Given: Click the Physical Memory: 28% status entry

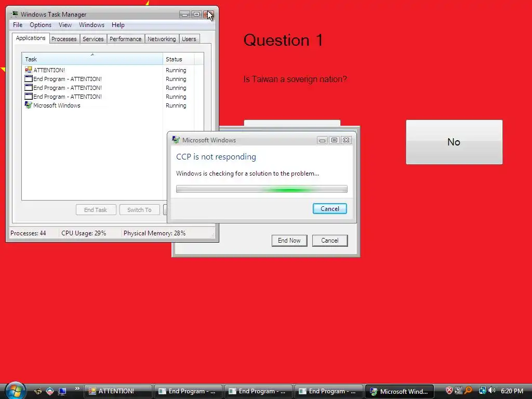Looking at the screenshot, I should (154, 233).
